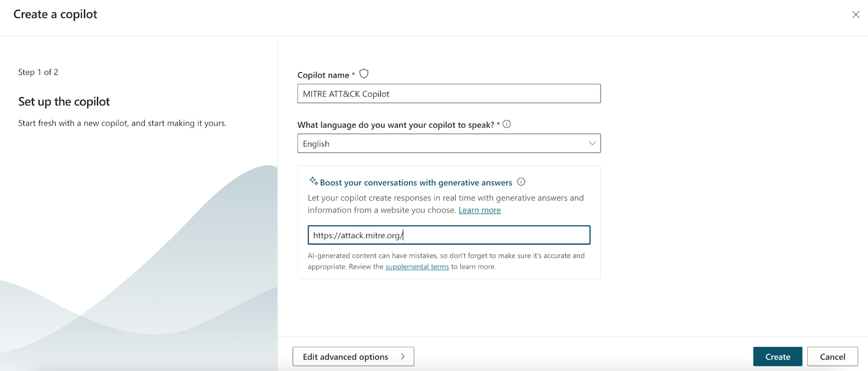This screenshot has width=868, height=371.
Task: Click the 'Step 1 of 2' text
Action: [x=38, y=72]
